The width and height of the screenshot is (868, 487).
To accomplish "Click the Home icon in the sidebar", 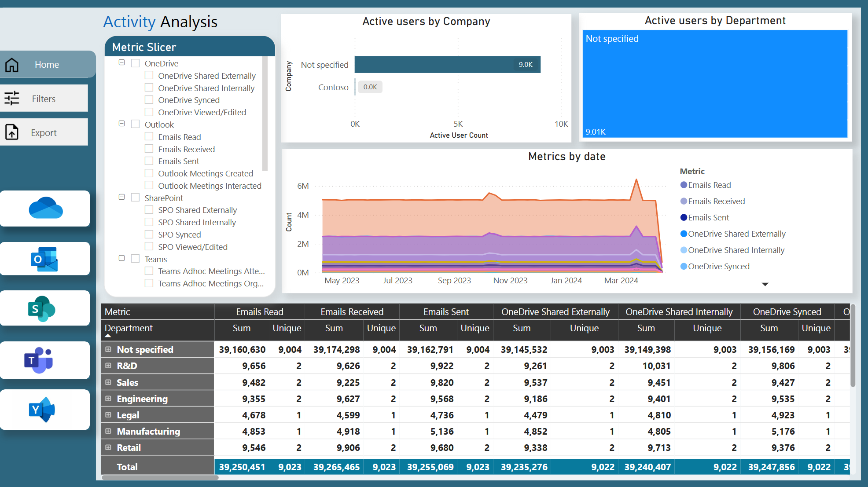I will click(12, 64).
